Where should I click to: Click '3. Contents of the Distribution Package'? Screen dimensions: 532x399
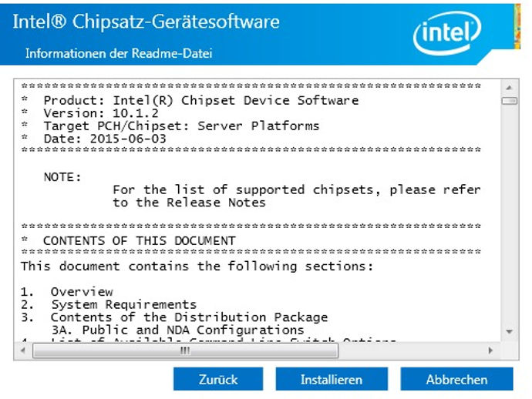174,317
